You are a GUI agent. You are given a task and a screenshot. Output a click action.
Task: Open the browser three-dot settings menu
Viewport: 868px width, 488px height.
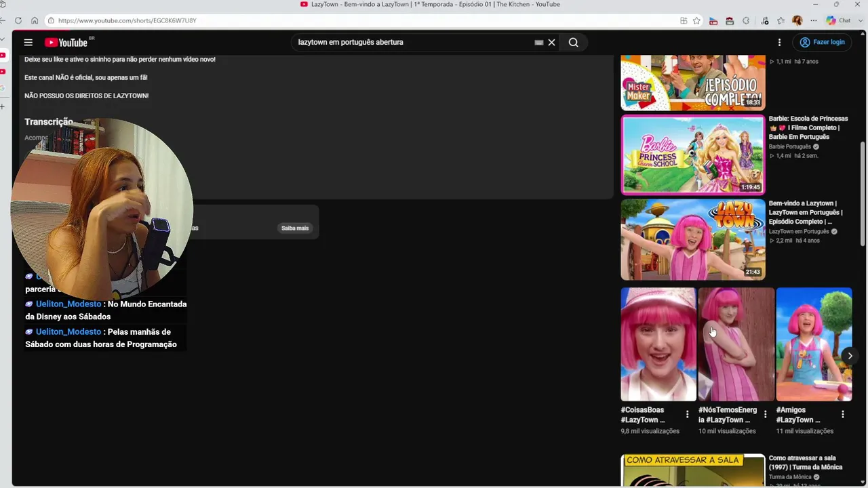point(814,20)
